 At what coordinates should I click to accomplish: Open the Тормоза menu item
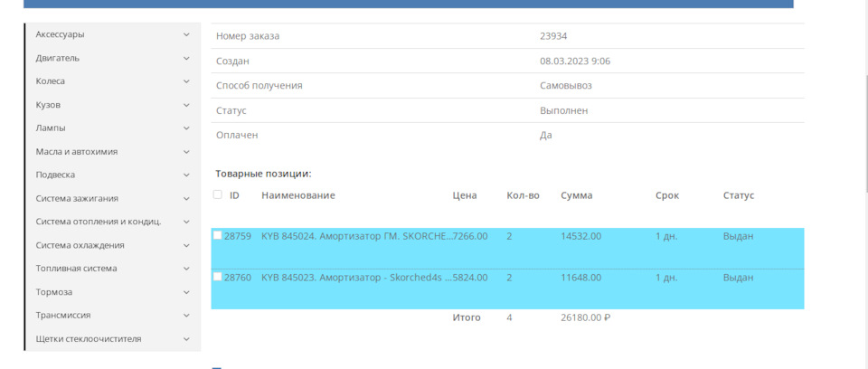pyautogui.click(x=53, y=292)
